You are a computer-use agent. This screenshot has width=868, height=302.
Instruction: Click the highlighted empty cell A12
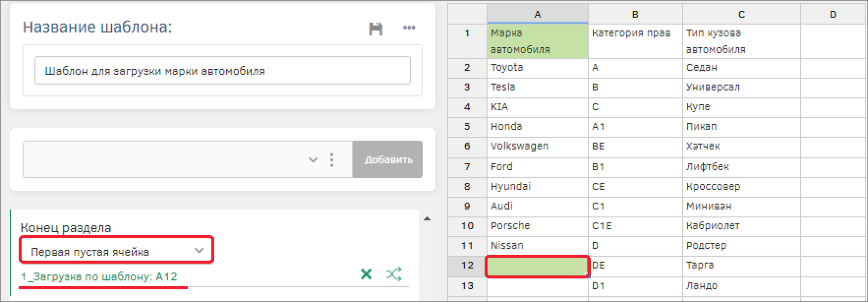[x=537, y=266]
